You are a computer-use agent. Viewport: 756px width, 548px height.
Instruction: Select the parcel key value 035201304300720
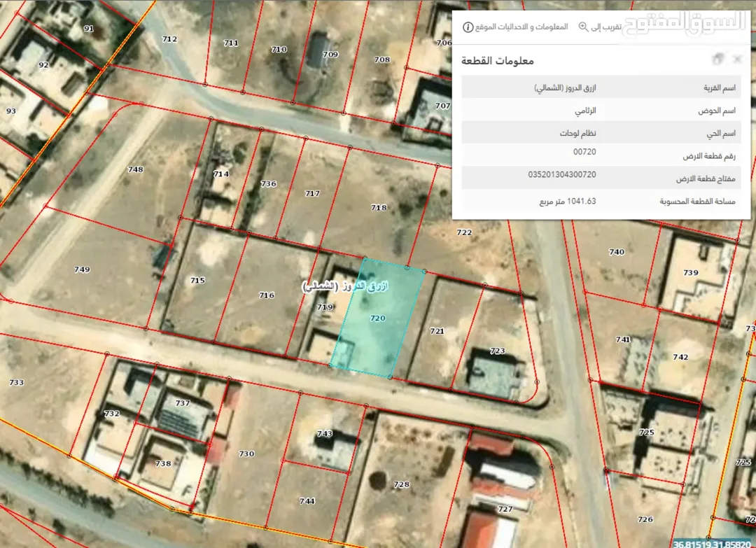(x=562, y=174)
